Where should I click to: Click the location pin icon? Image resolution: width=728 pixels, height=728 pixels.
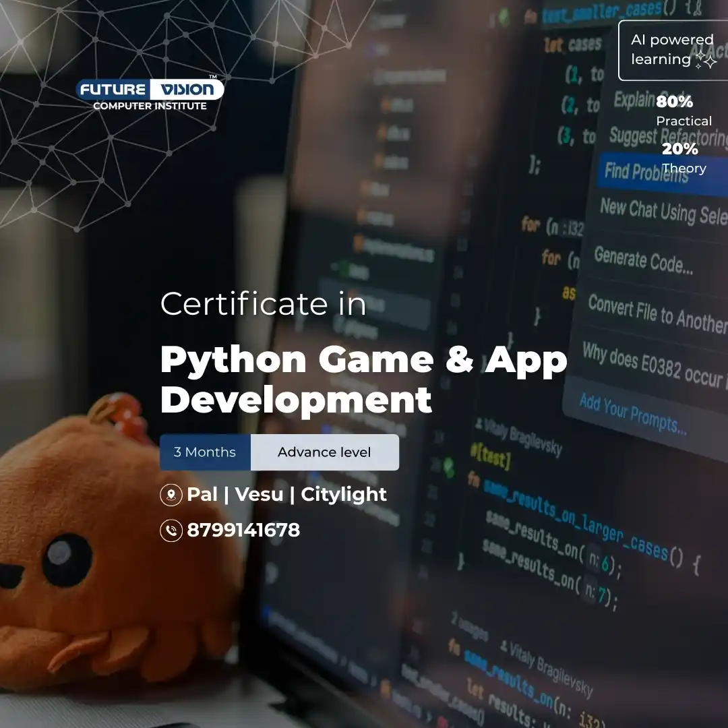click(x=171, y=495)
